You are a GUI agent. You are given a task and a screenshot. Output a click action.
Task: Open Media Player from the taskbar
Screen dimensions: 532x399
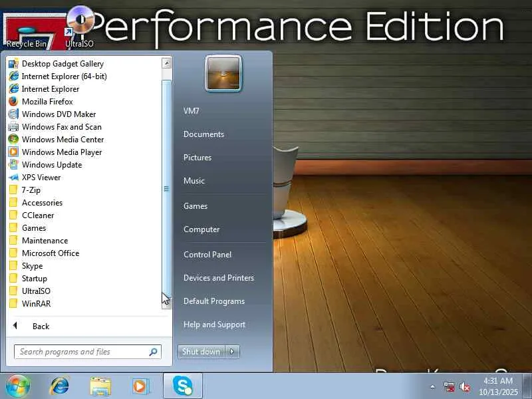click(140, 386)
